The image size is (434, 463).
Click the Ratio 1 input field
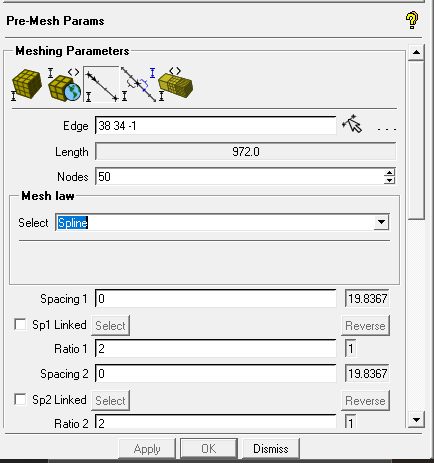216,349
